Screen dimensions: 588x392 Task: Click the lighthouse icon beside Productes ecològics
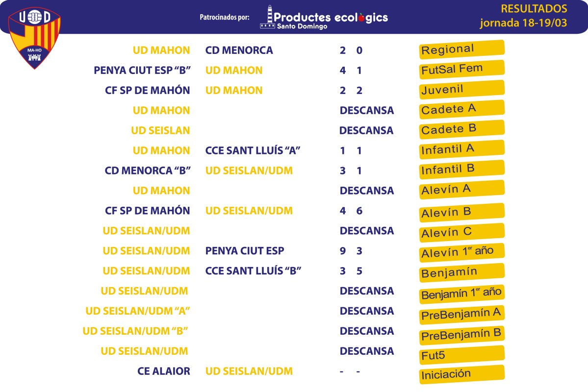pyautogui.click(x=268, y=17)
